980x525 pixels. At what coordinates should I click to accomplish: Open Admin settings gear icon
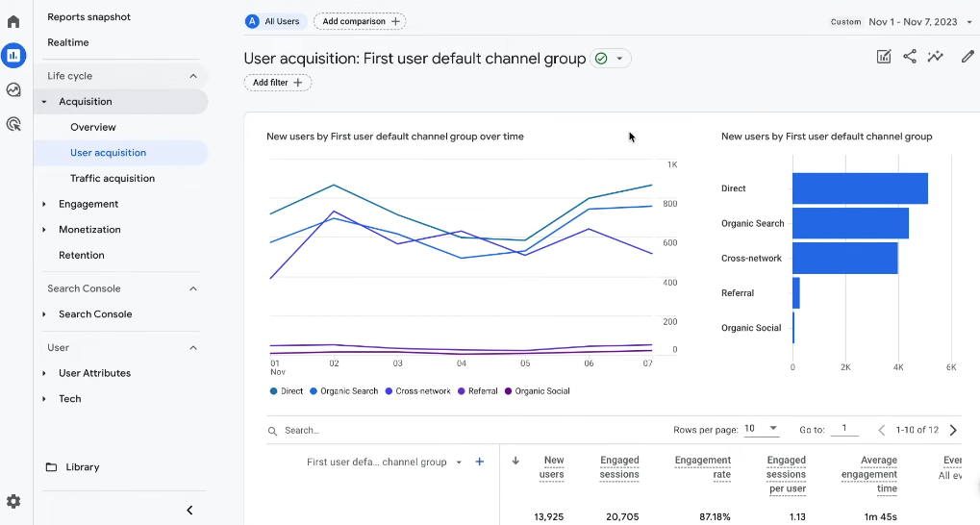[13, 501]
